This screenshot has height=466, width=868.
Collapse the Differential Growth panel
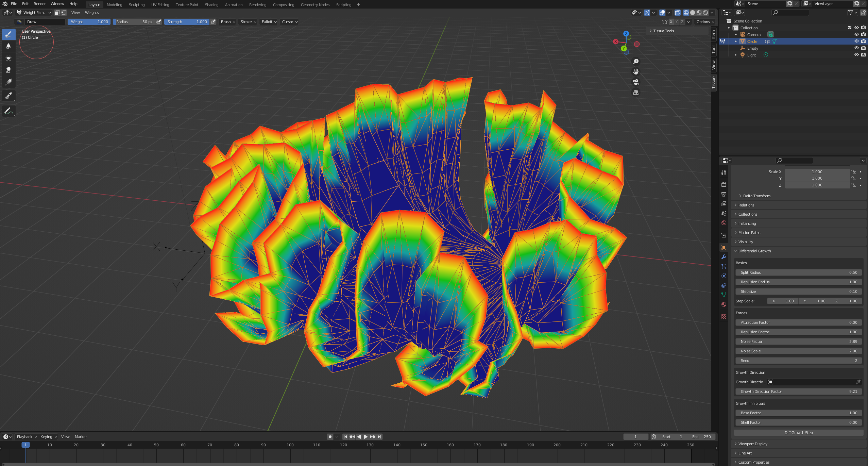[754, 251]
